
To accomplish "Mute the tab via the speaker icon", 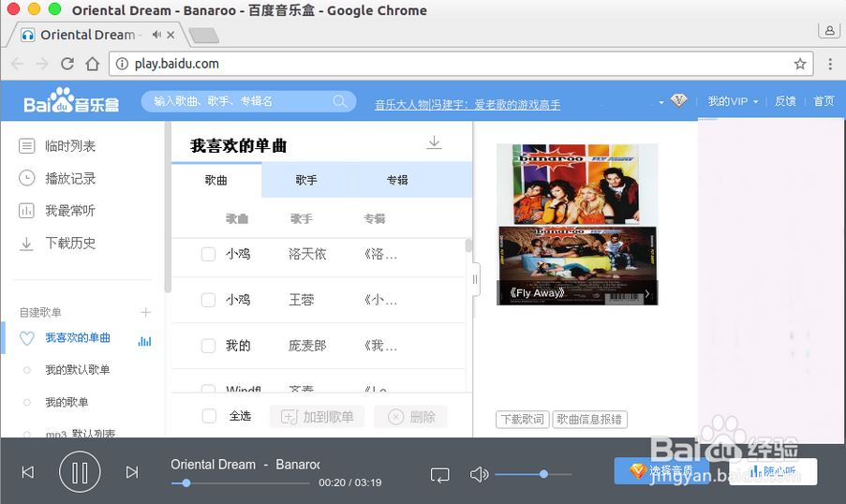I will point(156,35).
